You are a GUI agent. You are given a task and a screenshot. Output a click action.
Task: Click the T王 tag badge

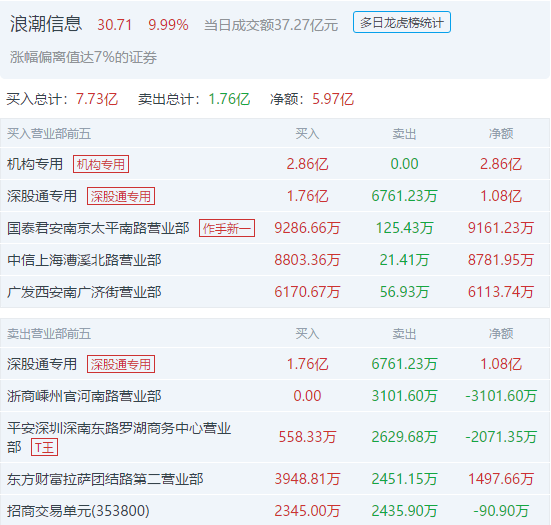pyautogui.click(x=44, y=447)
